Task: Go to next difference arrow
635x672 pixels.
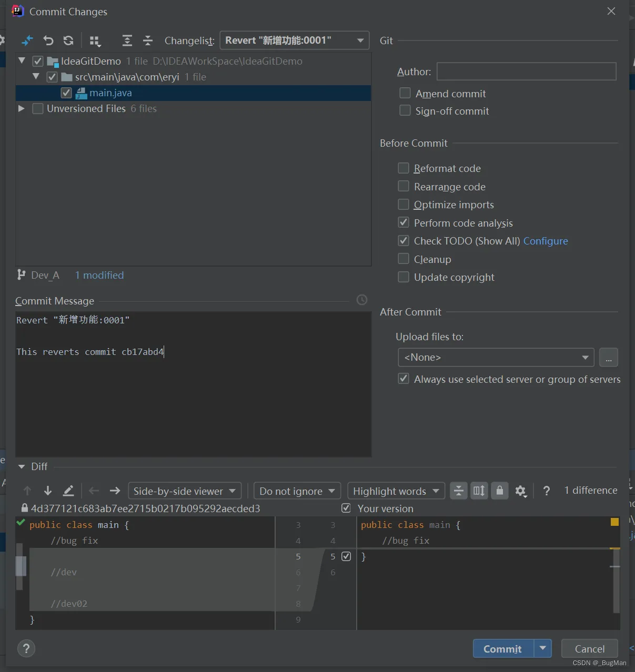Action: [48, 491]
